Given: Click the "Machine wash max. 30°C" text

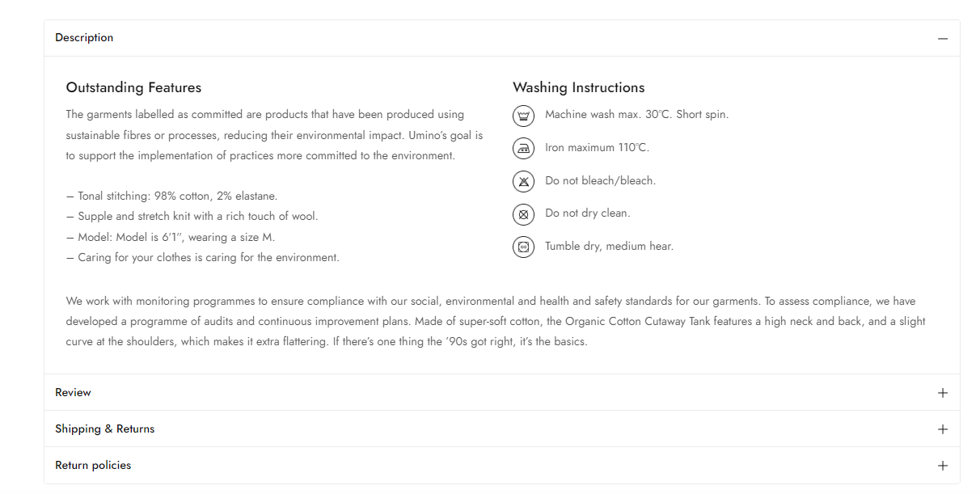Looking at the screenshot, I should 636,115.
